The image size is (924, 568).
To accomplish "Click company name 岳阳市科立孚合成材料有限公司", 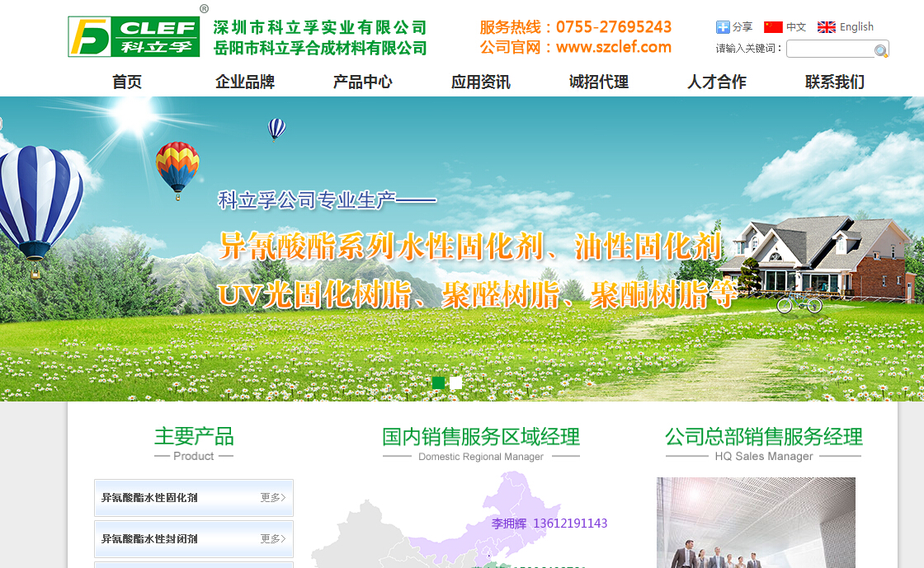I will pyautogui.click(x=320, y=48).
